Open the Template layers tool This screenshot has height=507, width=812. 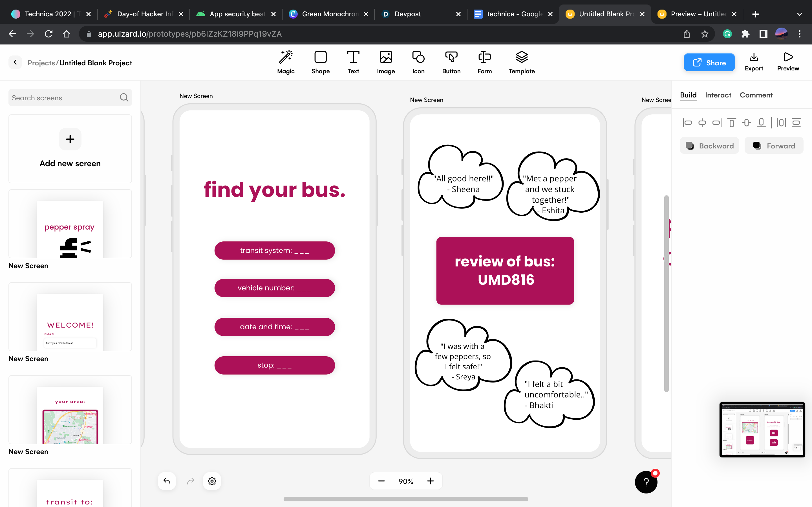tap(521, 58)
